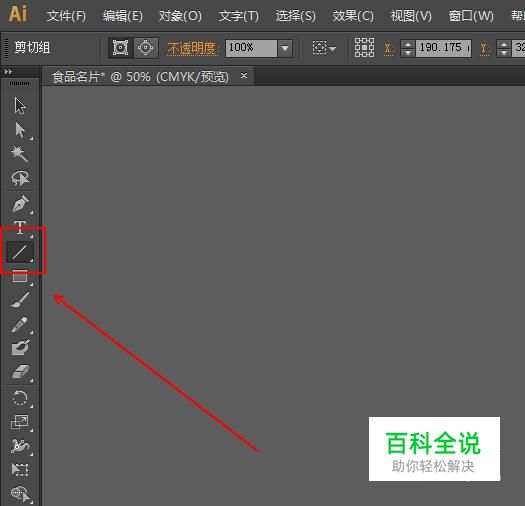Select the Blob Brush tool
The image size is (525, 506).
(20, 348)
